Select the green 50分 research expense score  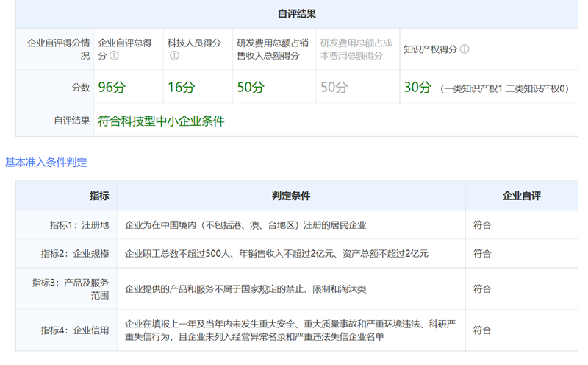[x=250, y=88]
